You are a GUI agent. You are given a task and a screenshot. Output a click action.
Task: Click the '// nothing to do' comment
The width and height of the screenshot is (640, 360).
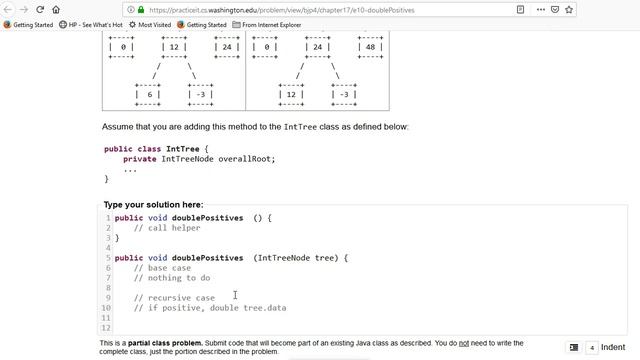[x=172, y=278]
